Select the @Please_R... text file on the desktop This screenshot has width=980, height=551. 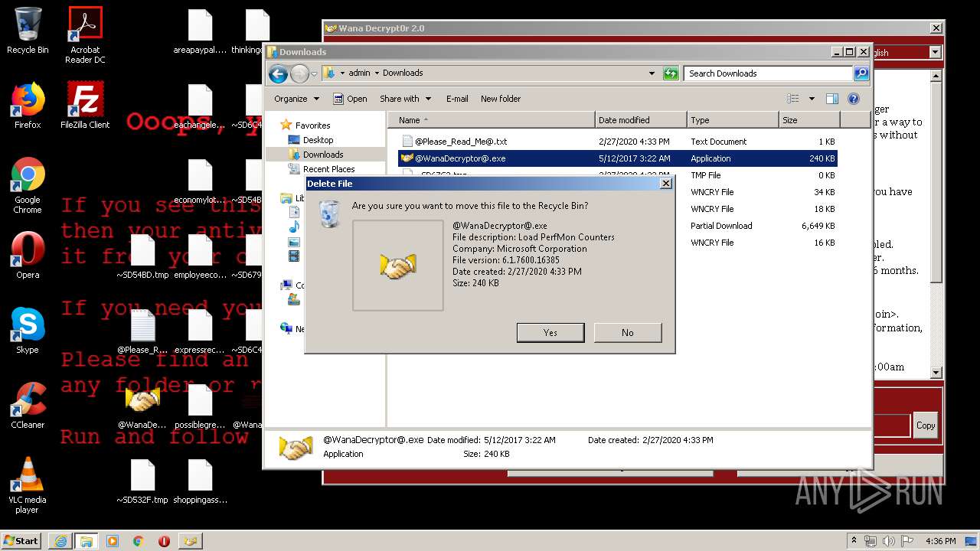142,332
